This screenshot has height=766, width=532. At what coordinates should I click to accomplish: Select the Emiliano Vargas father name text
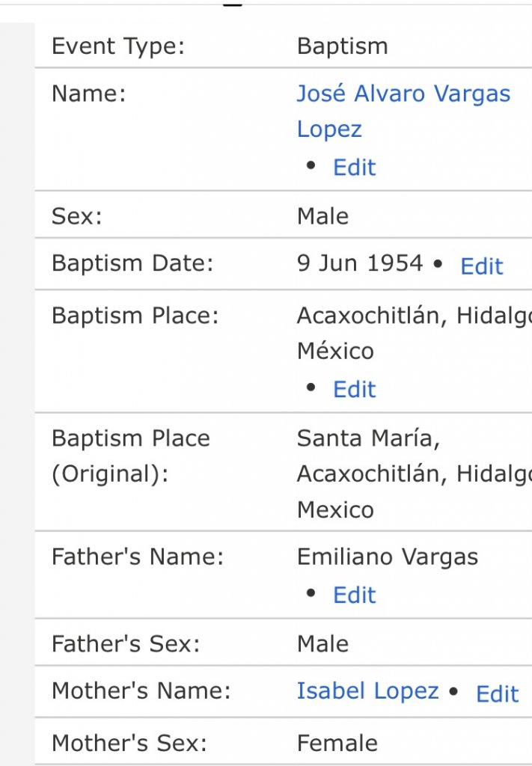pyautogui.click(x=387, y=557)
